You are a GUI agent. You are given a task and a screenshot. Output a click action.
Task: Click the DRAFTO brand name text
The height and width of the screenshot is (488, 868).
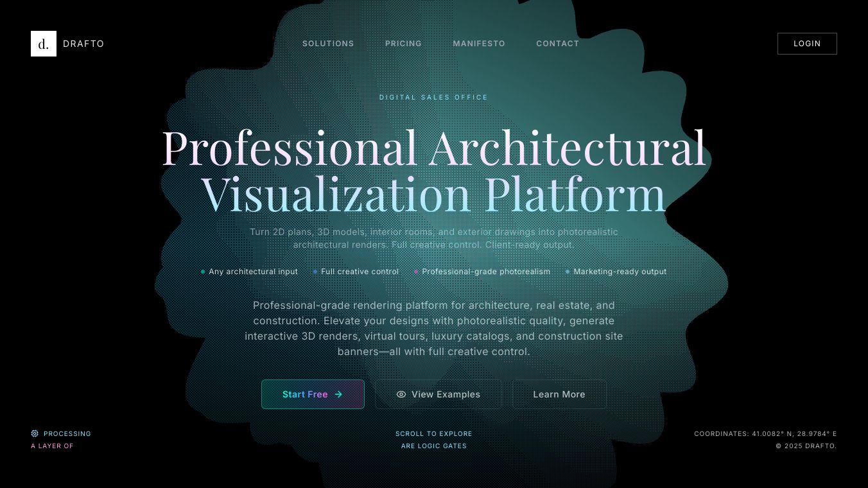[83, 44]
